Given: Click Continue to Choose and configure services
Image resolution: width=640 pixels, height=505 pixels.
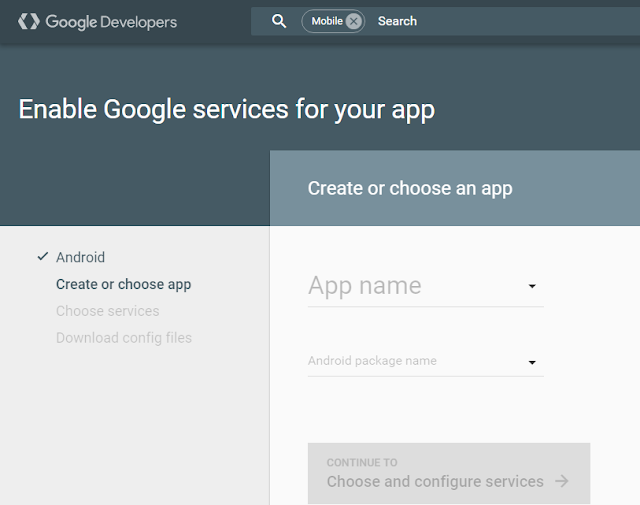Looking at the screenshot, I should pyautogui.click(x=449, y=473).
